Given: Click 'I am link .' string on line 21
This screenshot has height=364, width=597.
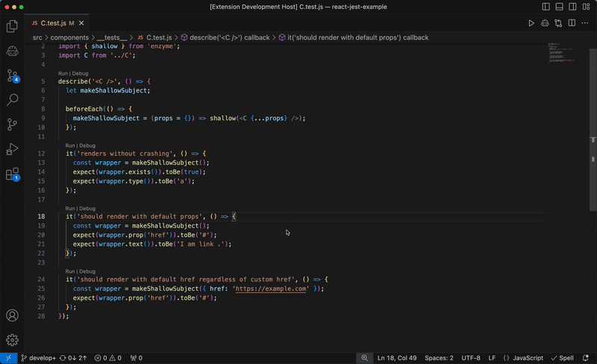Looking at the screenshot, I should tap(201, 244).
